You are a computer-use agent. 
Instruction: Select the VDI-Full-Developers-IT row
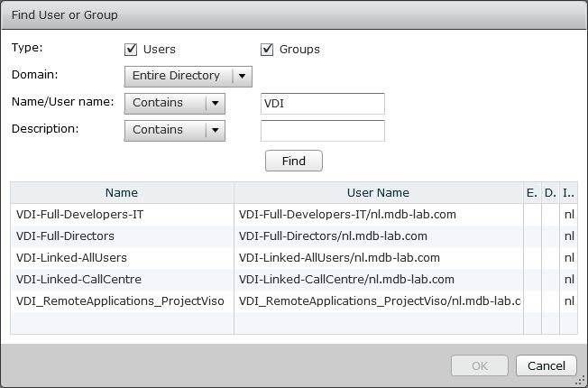79,215
